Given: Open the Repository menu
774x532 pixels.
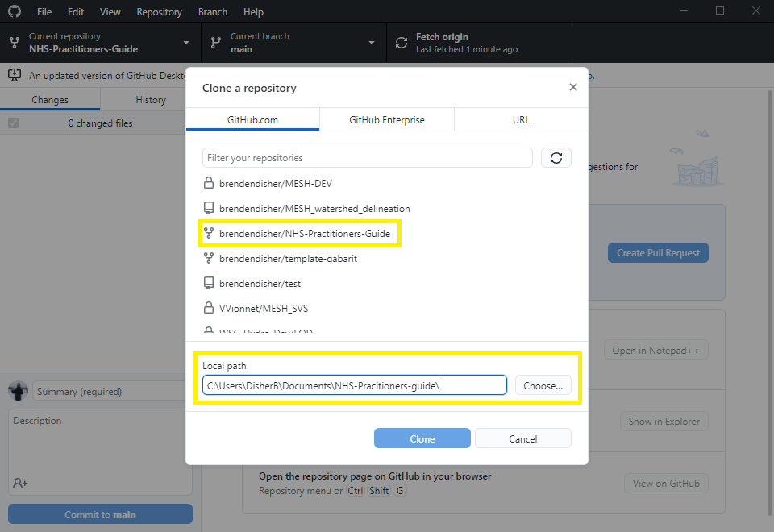Looking at the screenshot, I should point(159,12).
